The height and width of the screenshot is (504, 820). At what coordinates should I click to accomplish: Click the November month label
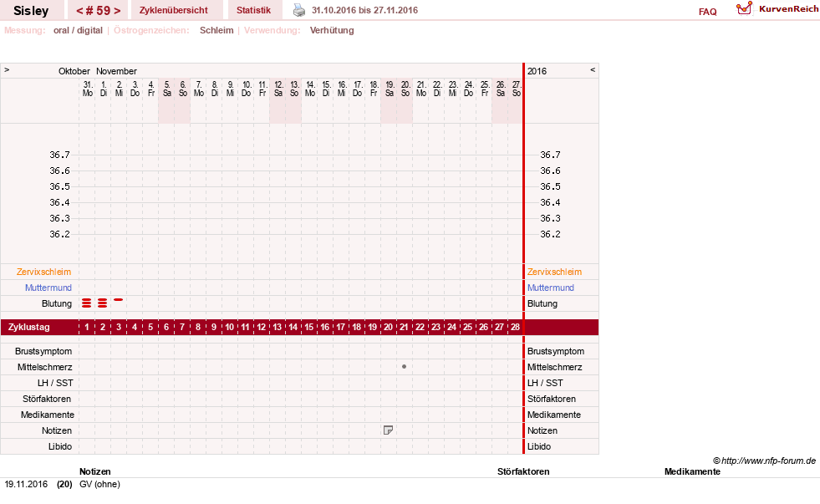tap(116, 71)
